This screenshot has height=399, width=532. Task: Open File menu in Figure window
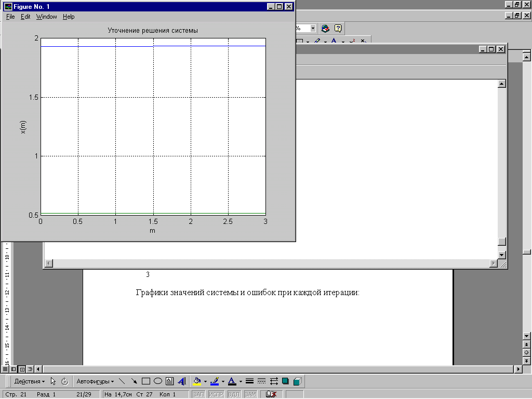[x=10, y=17]
